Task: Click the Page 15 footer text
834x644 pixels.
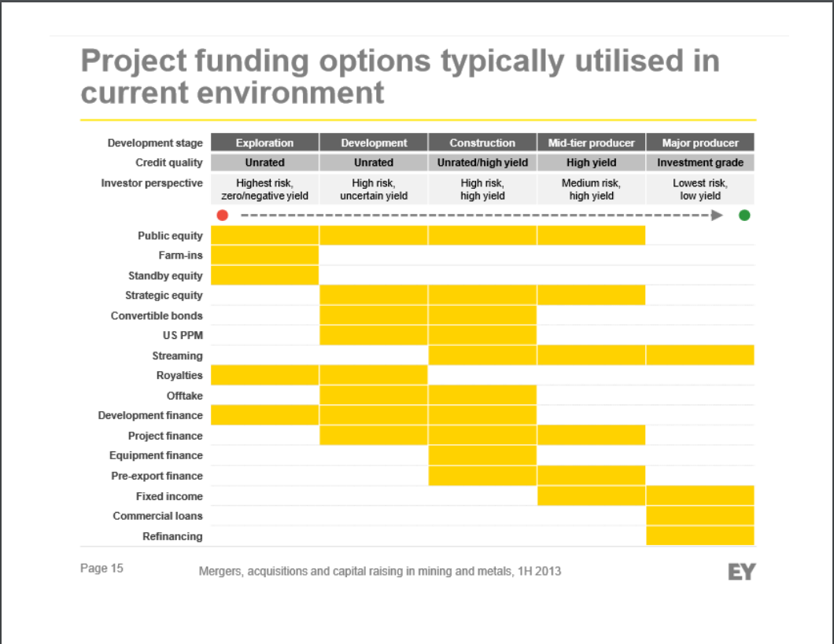Action: [x=102, y=569]
